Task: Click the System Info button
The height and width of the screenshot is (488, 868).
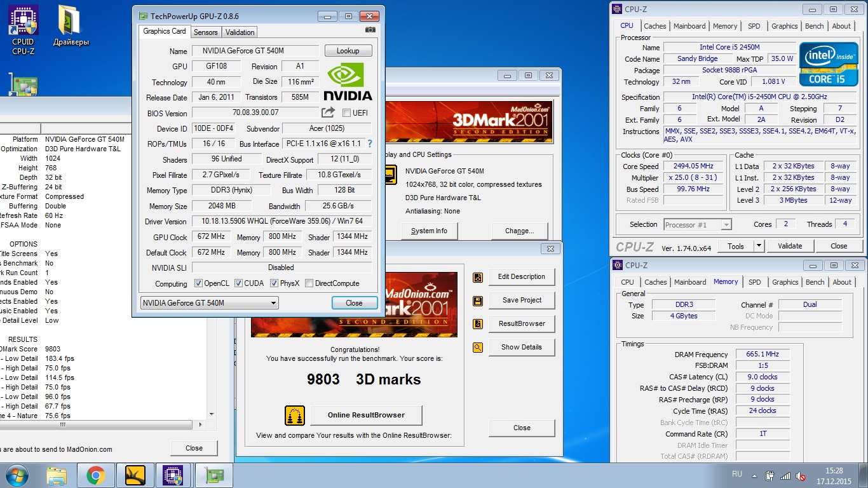Action: tap(429, 231)
